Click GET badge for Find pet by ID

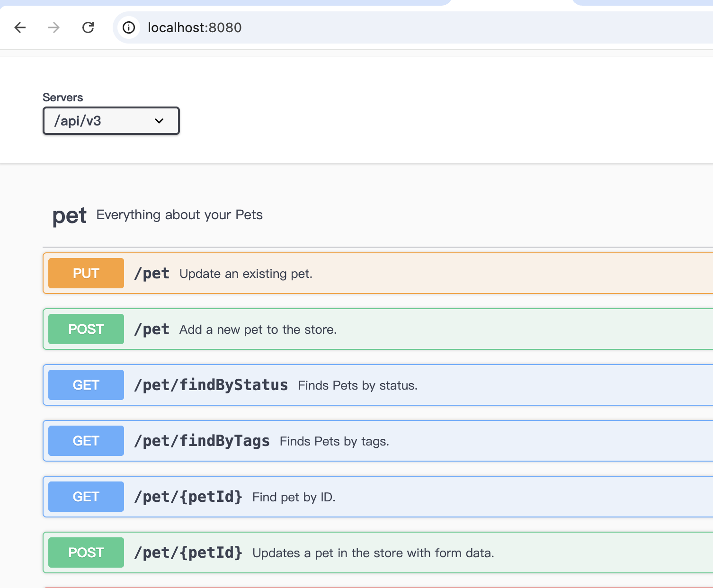(86, 497)
